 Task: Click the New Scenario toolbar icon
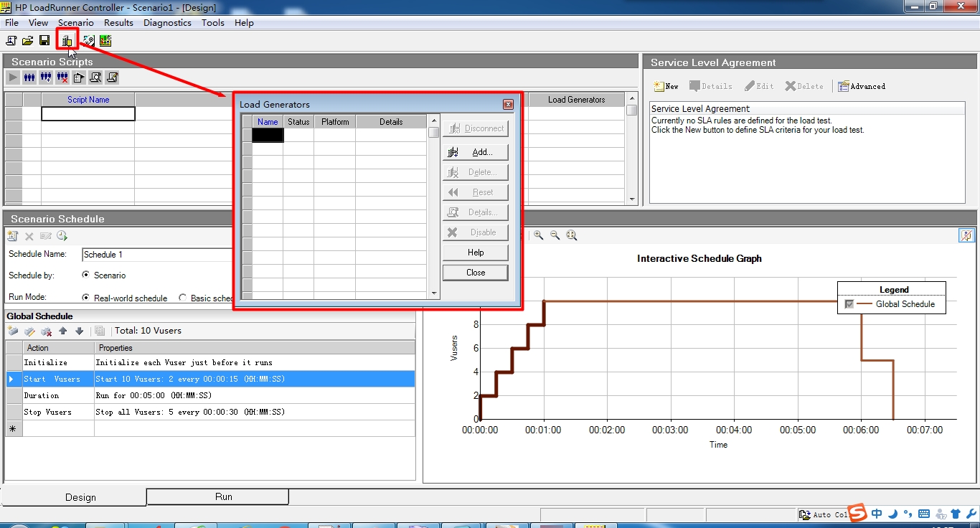pos(11,41)
